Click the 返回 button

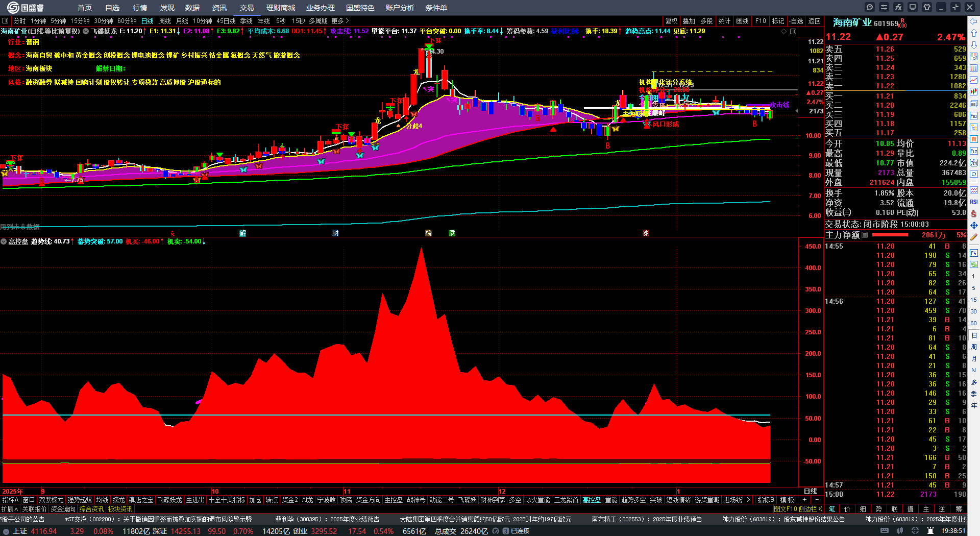(x=815, y=21)
